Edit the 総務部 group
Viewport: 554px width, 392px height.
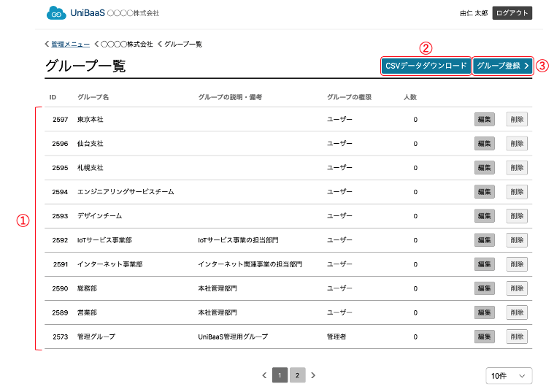point(485,288)
